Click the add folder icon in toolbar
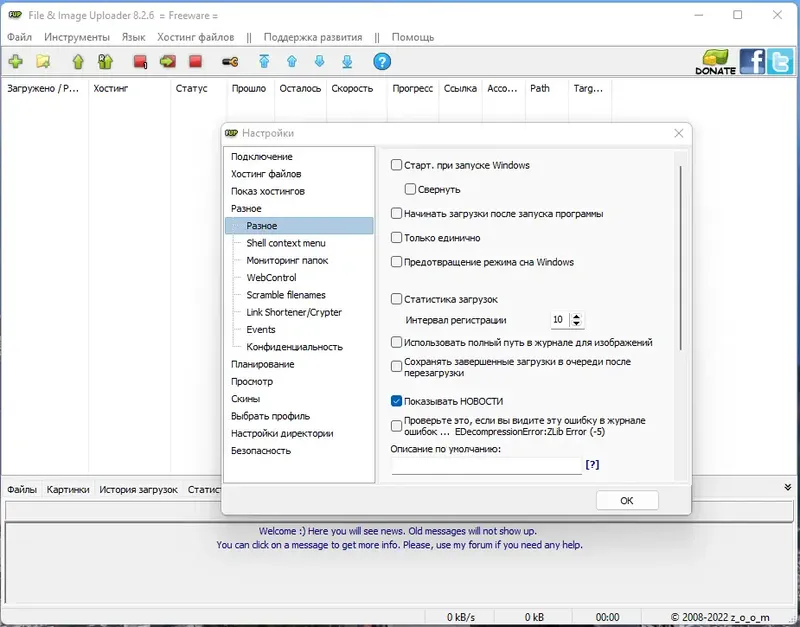 coord(43,62)
